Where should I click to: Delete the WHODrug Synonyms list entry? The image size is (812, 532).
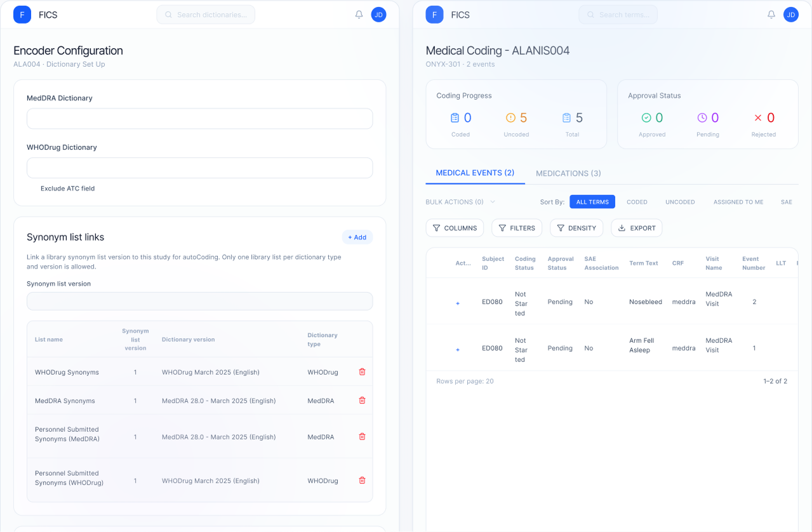coord(362,371)
